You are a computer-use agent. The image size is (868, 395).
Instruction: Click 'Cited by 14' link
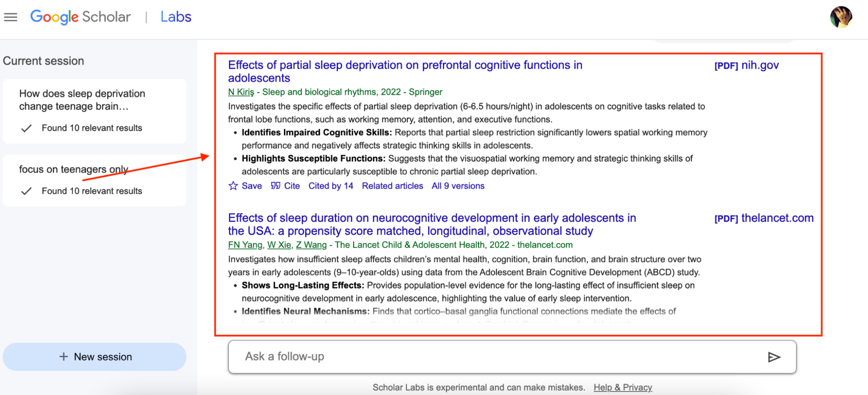331,186
